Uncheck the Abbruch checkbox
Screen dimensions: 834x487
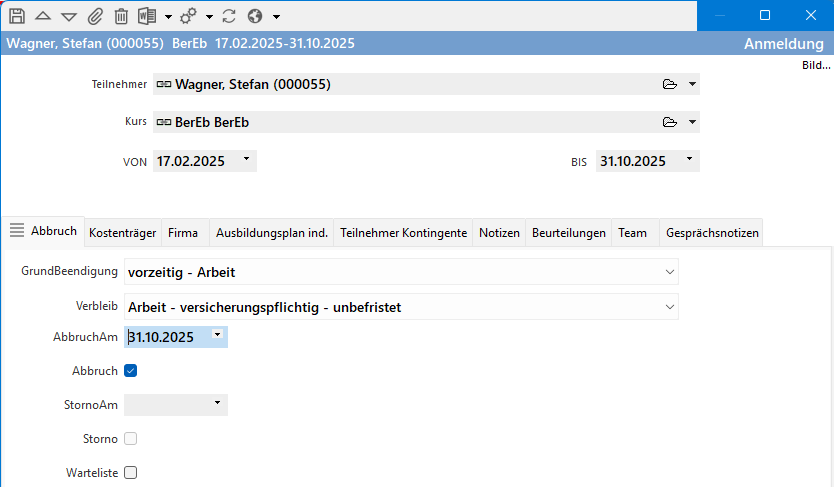click(131, 371)
